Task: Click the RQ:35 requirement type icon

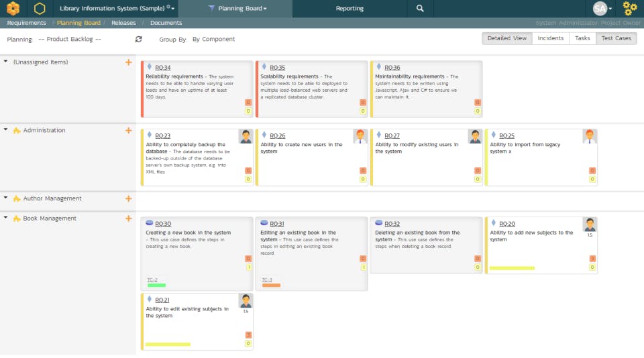Action: 264,66
